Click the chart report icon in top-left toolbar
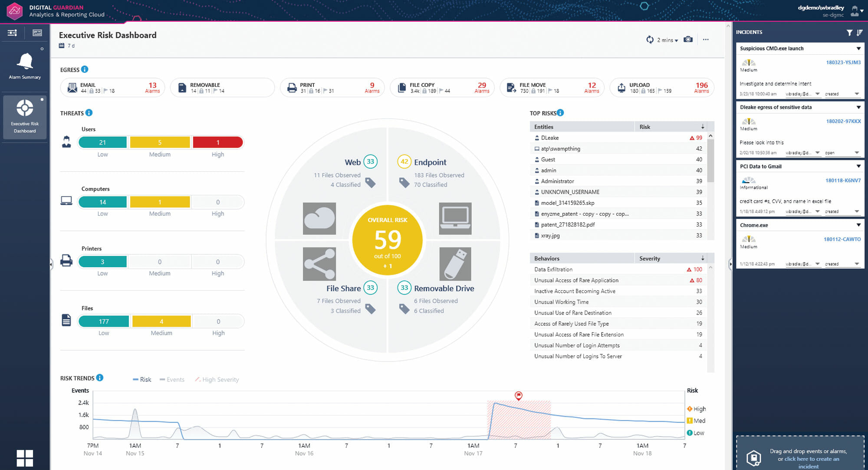The image size is (868, 470). pos(37,33)
